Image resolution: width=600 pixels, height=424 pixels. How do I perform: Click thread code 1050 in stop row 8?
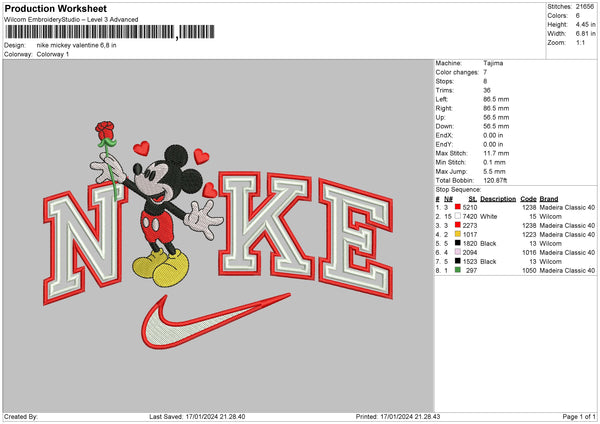pyautogui.click(x=529, y=271)
